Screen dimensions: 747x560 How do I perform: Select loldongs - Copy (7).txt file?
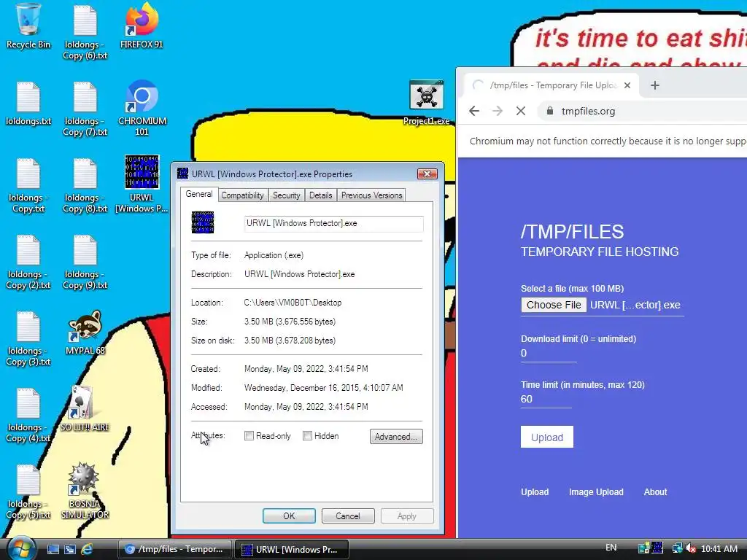[x=85, y=109]
